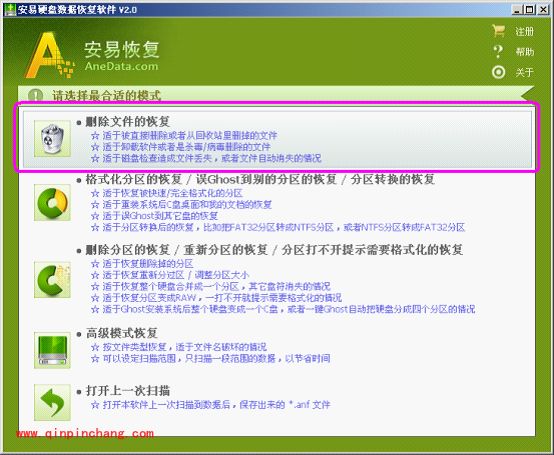Choose 高级模式恢复 mode heading
The width and height of the screenshot is (554, 455).
pyautogui.click(x=122, y=333)
